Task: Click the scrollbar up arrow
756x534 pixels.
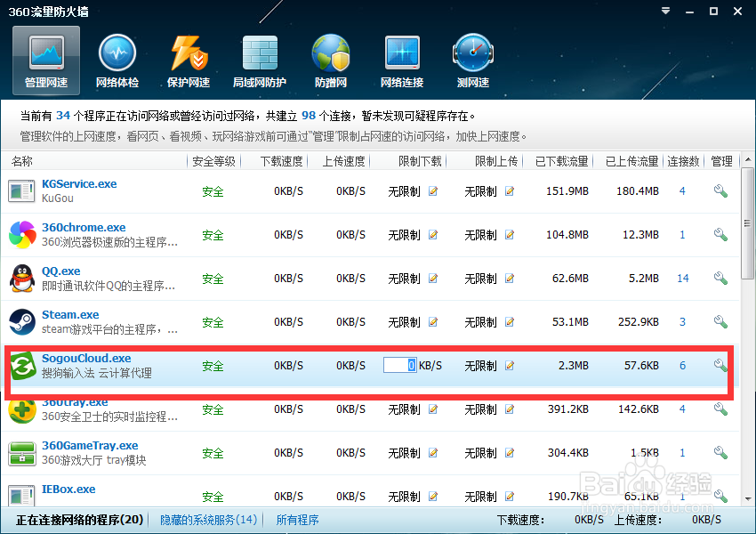Action: point(748,159)
